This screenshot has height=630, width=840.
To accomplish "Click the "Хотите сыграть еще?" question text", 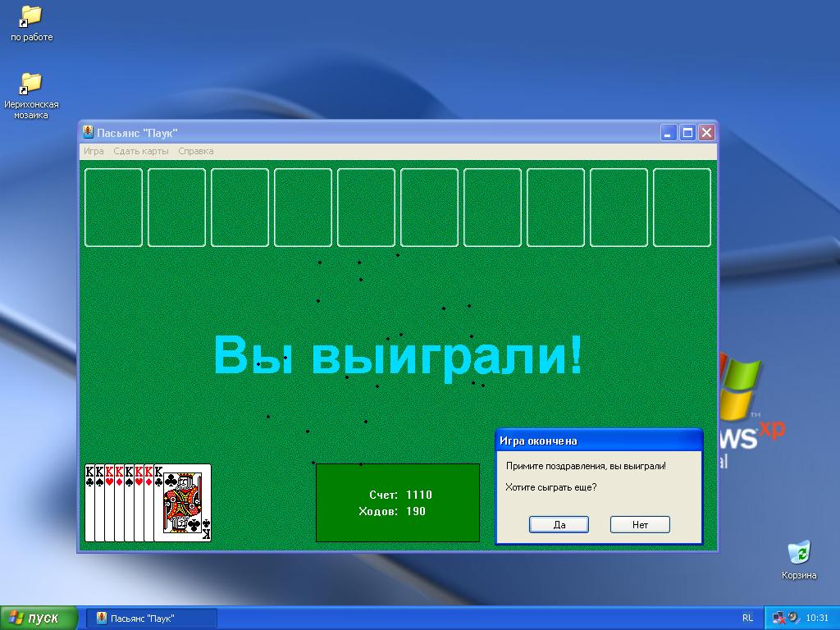I will [x=551, y=487].
